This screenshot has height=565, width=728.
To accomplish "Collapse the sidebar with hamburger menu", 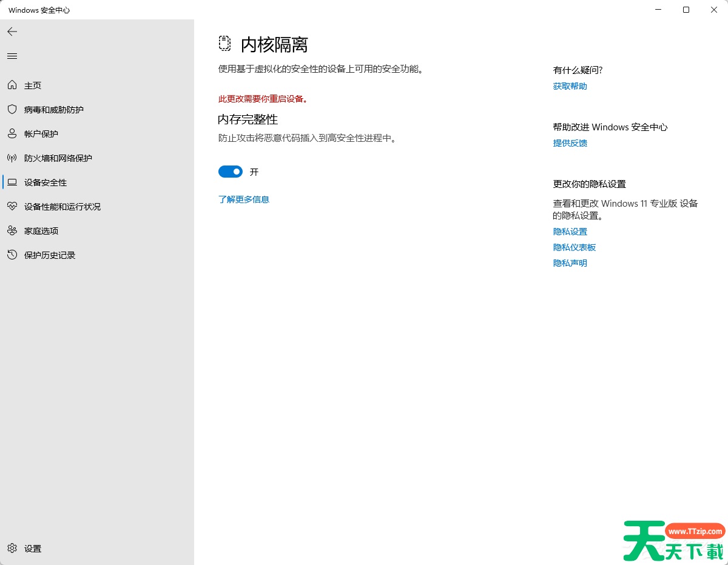I will (12, 56).
